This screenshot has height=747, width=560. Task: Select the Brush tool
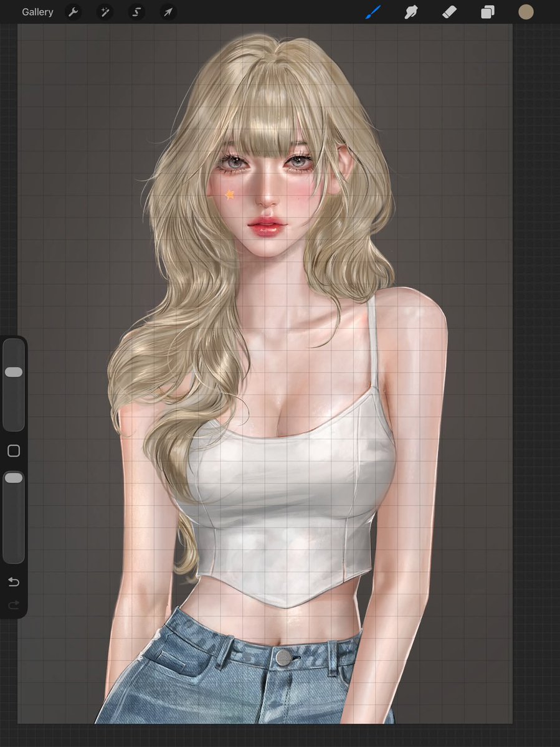(x=373, y=12)
